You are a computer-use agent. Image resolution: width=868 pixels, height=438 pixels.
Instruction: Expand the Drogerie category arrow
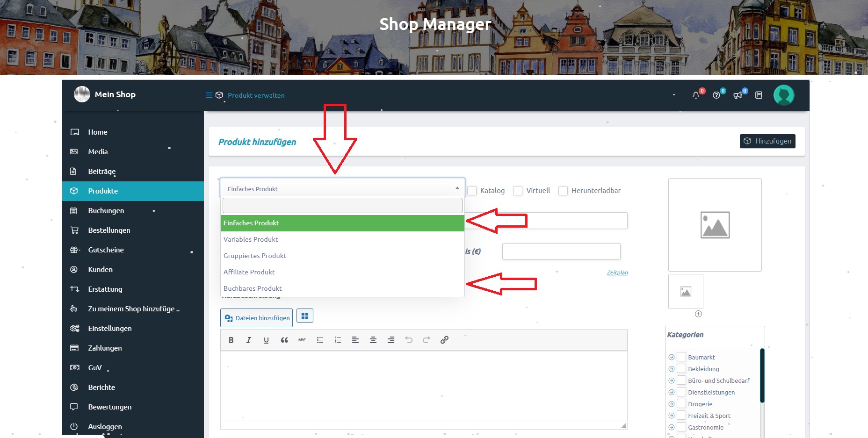point(672,404)
